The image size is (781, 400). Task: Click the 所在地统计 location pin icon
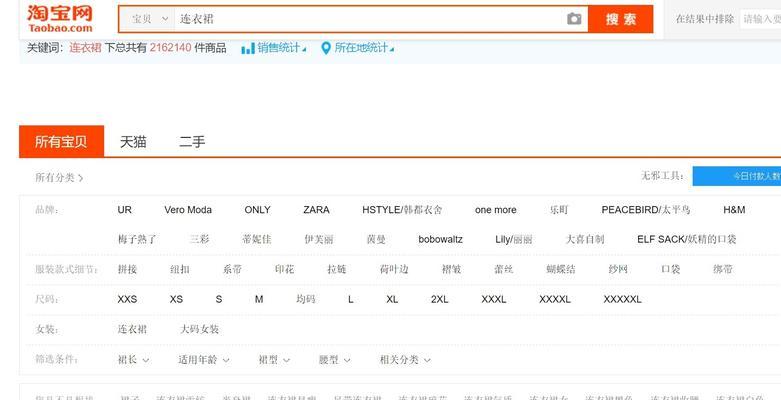[x=326, y=48]
